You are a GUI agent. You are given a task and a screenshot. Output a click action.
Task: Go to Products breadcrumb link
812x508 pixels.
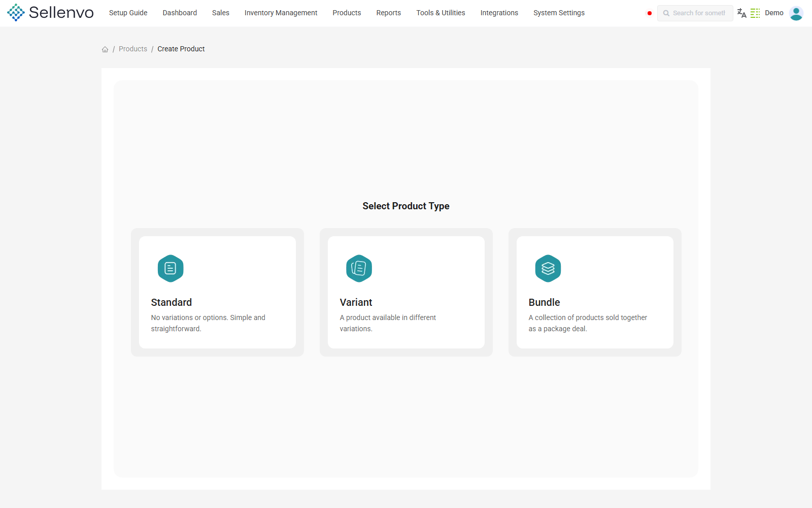[x=133, y=49]
